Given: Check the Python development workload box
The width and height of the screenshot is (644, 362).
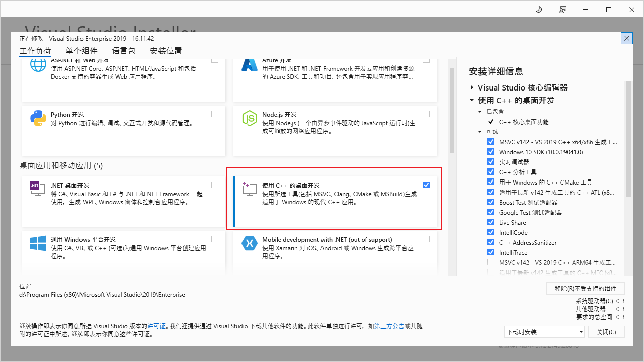Looking at the screenshot, I should 215,114.
